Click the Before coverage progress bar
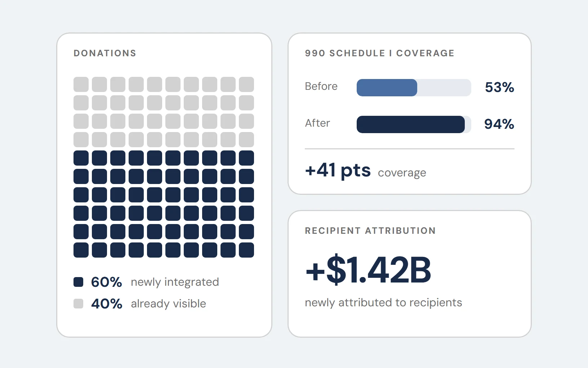The width and height of the screenshot is (588, 368). (414, 88)
